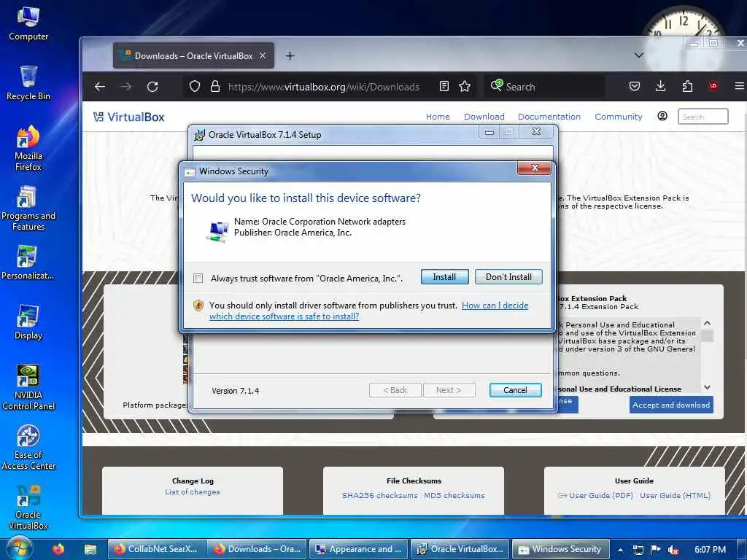Viewport: 747px width, 560px height.
Task: Click the site padlock icon
Action: pyautogui.click(x=215, y=86)
